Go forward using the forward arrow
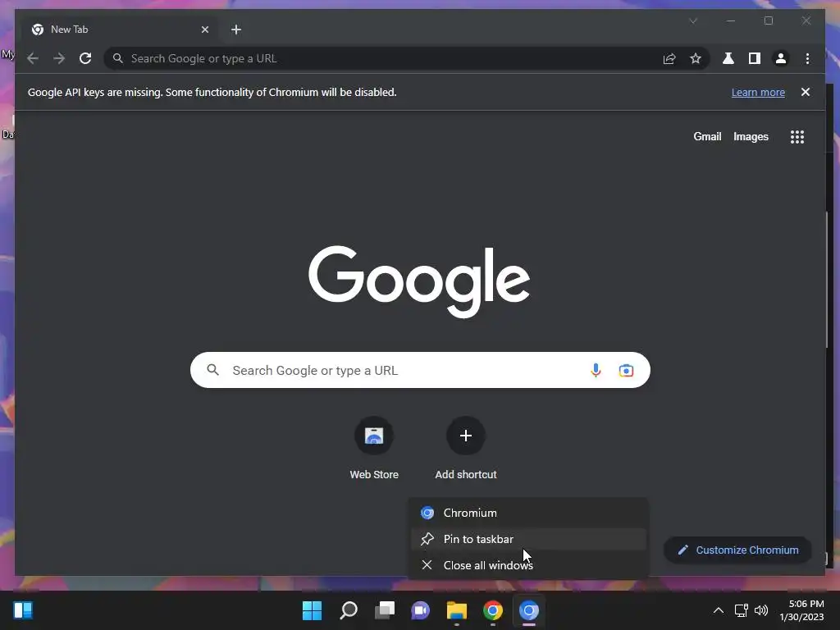This screenshot has width=840, height=630. [x=59, y=58]
